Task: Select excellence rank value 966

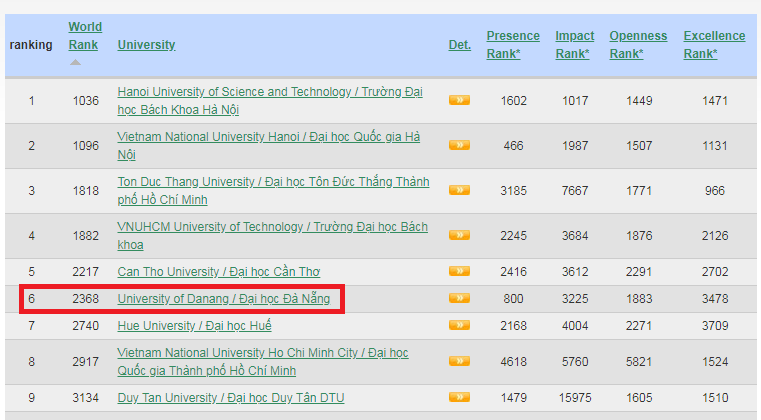Action: 715,190
